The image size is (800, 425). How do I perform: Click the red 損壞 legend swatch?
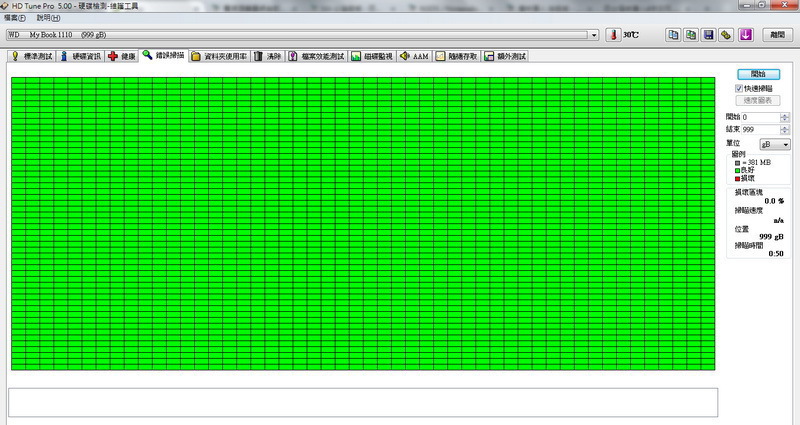(x=737, y=179)
